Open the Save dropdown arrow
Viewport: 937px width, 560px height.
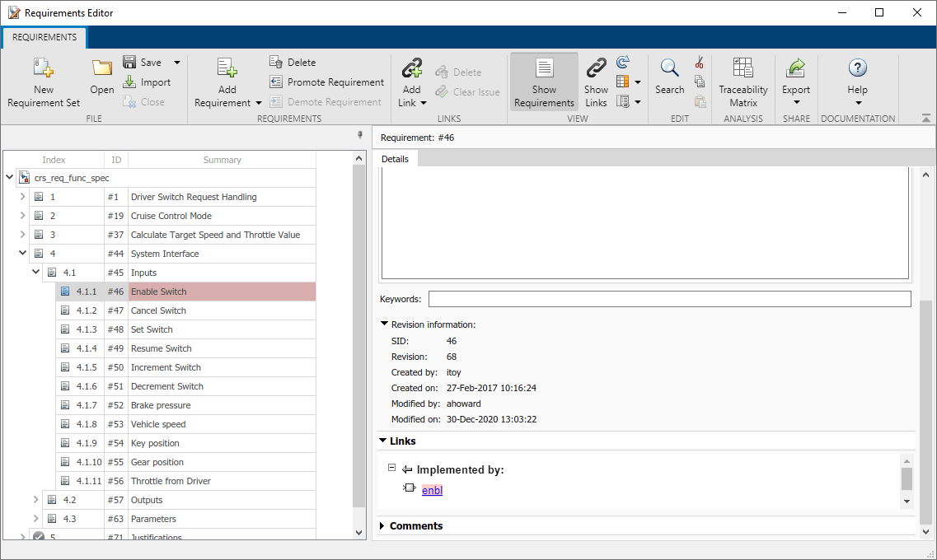coord(177,63)
